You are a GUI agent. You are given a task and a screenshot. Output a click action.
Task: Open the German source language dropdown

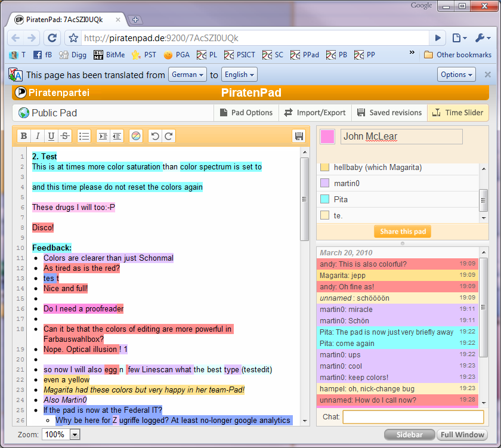pos(187,75)
